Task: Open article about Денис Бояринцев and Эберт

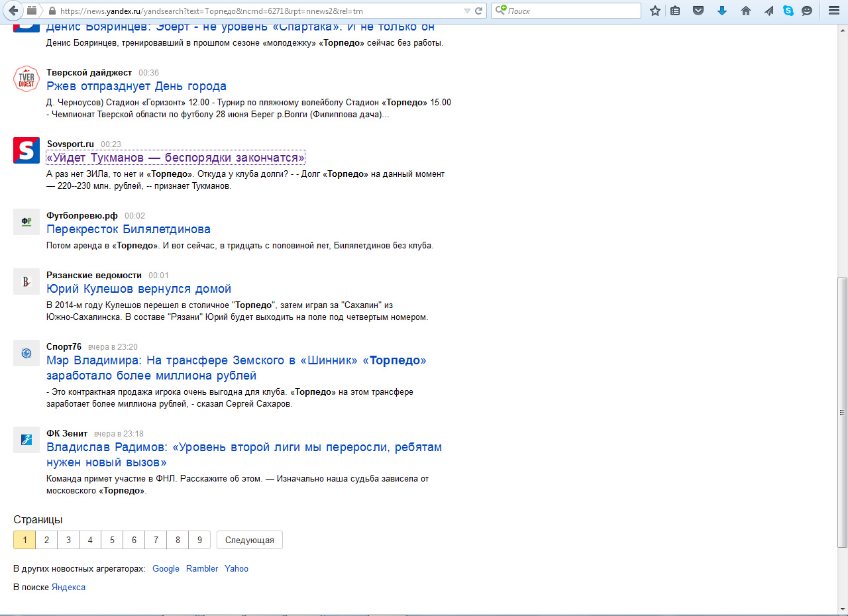Action: tap(240, 26)
